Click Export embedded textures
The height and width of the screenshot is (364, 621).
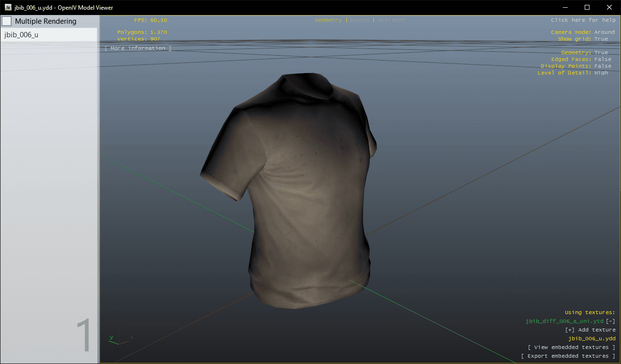568,356
